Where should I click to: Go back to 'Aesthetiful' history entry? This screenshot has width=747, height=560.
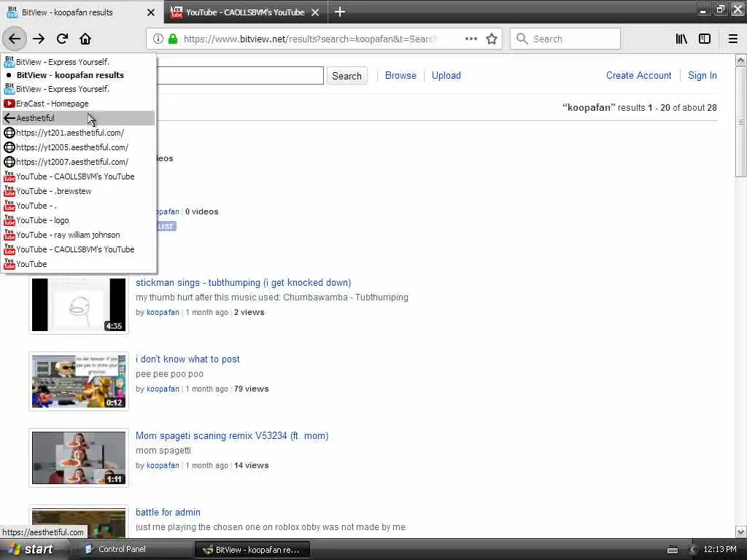[x=79, y=117]
